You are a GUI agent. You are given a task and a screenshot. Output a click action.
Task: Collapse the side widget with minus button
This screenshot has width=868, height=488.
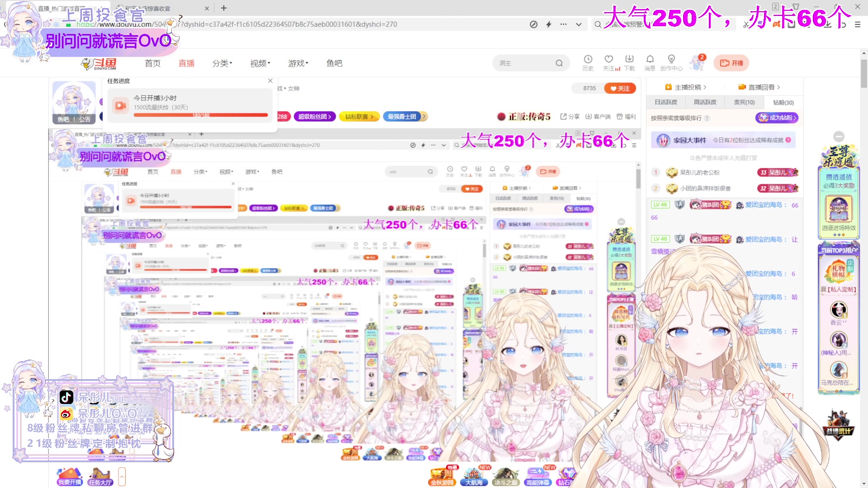click(839, 136)
